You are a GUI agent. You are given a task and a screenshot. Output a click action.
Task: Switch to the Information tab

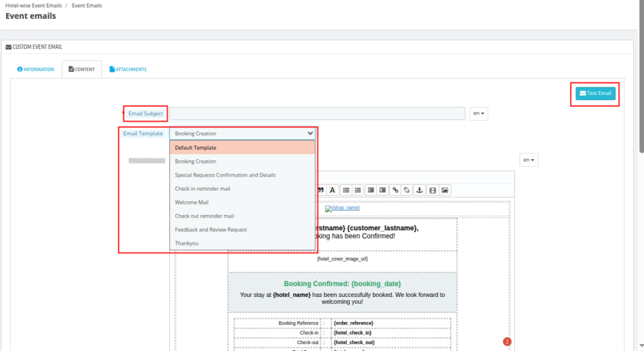click(x=36, y=69)
